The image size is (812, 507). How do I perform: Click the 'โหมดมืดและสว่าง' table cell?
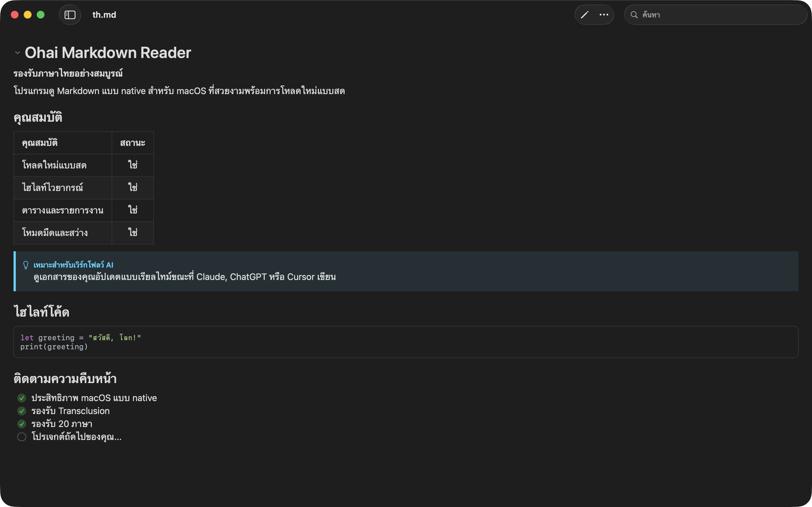click(x=55, y=233)
